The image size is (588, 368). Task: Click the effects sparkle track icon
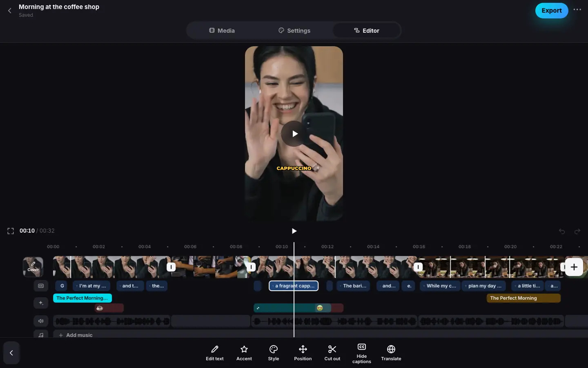41,303
